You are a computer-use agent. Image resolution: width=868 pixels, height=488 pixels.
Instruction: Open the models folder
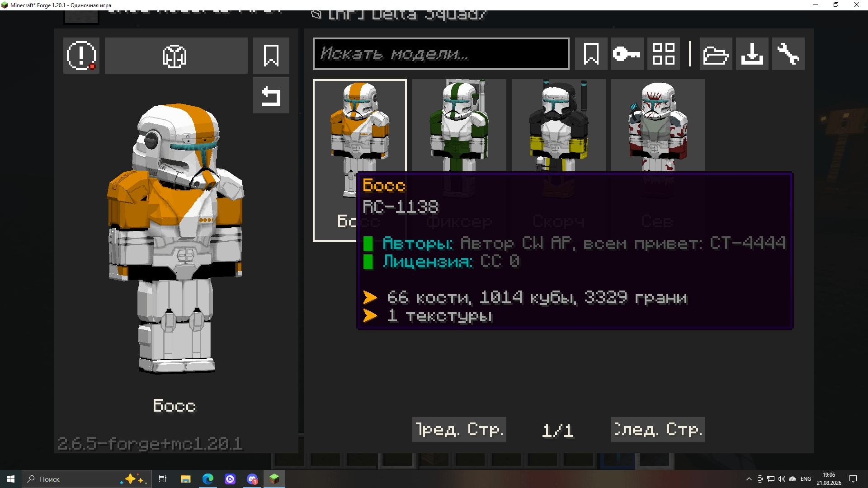pyautogui.click(x=716, y=54)
